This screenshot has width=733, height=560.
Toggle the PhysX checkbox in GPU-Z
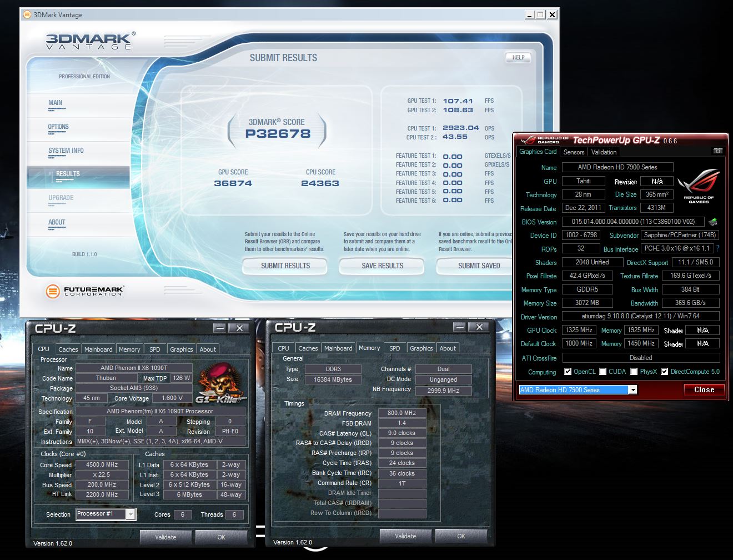click(634, 372)
